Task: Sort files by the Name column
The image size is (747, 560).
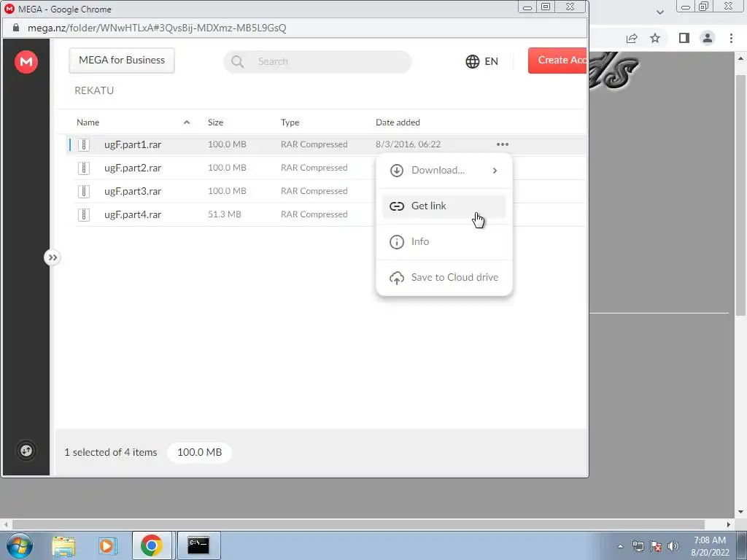Action: point(88,122)
